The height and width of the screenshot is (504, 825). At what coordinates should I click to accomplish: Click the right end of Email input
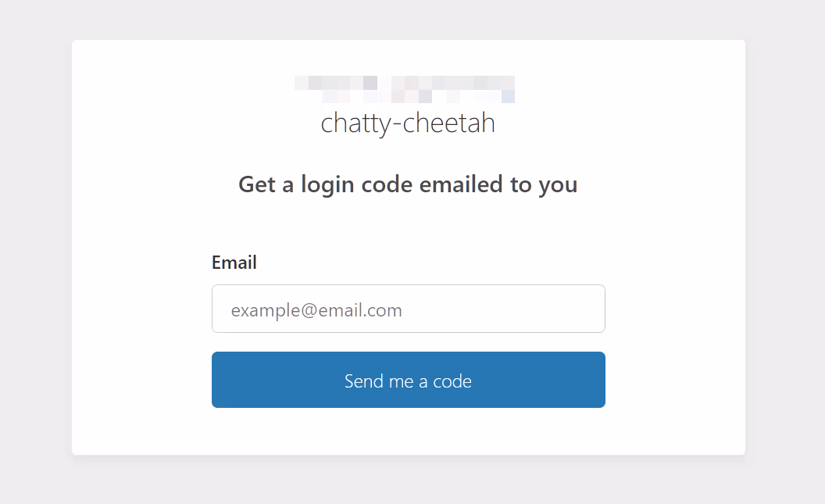point(586,309)
